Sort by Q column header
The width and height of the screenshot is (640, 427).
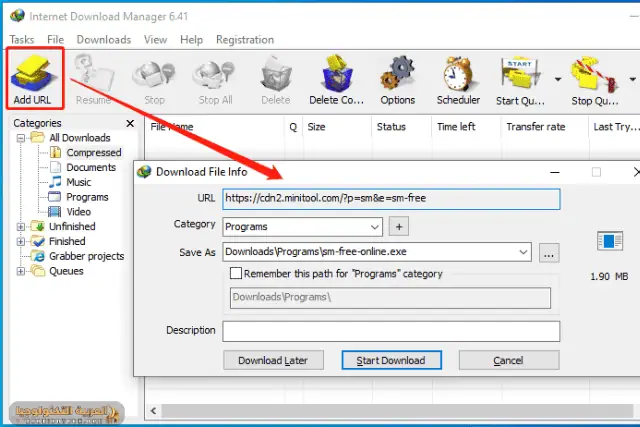[x=293, y=127]
